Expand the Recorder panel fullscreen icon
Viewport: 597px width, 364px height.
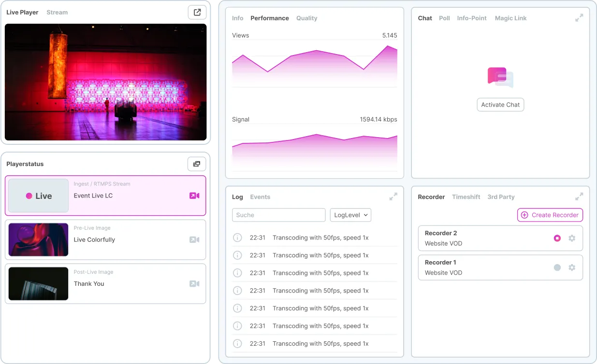pyautogui.click(x=579, y=196)
